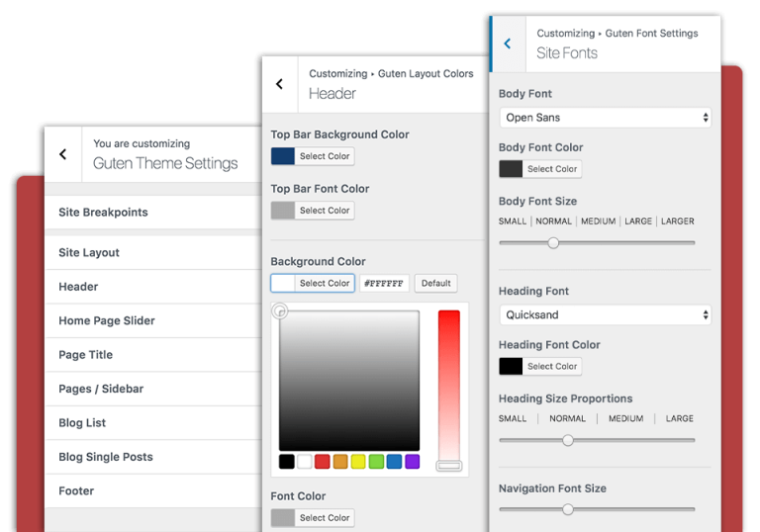Select Color for Top Bar Font

point(325,211)
